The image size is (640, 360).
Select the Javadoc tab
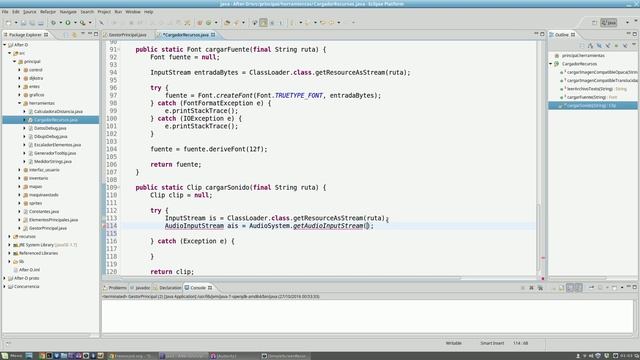point(140,288)
